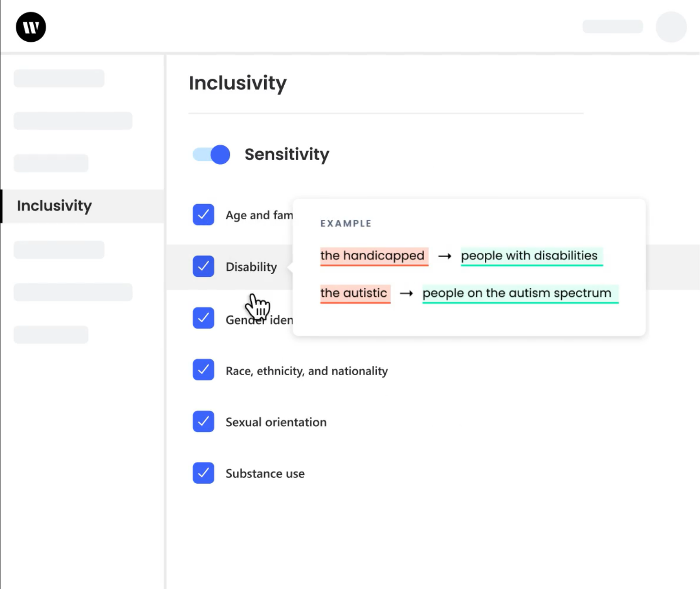Choose the 'people with disabilities' suggestion
Image resolution: width=700 pixels, height=589 pixels.
(x=529, y=256)
